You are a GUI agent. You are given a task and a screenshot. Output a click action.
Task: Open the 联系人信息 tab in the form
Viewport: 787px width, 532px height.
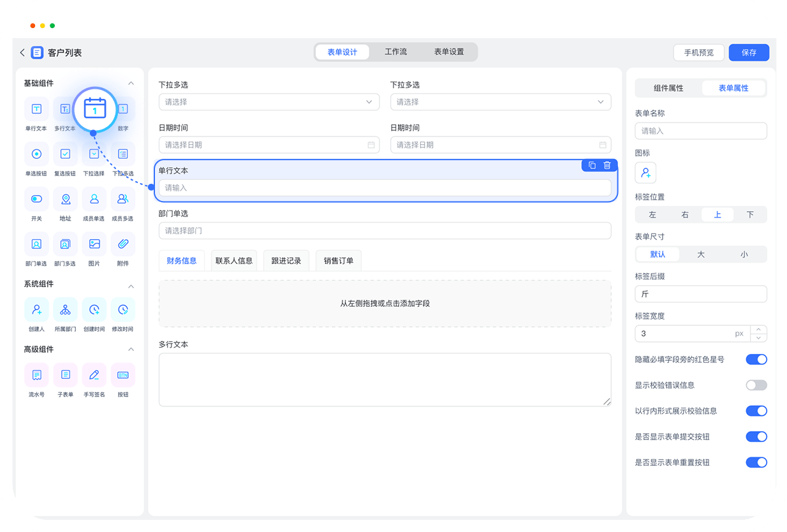click(233, 260)
